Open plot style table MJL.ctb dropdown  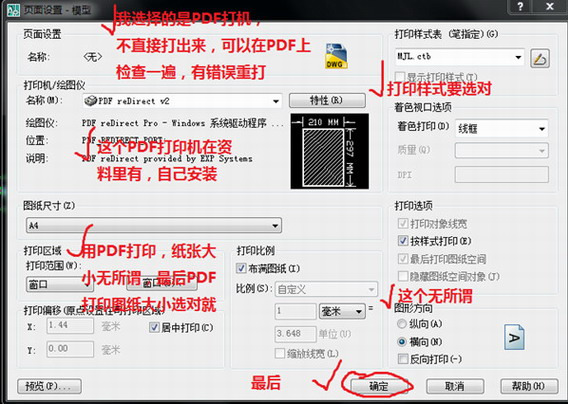pos(459,57)
